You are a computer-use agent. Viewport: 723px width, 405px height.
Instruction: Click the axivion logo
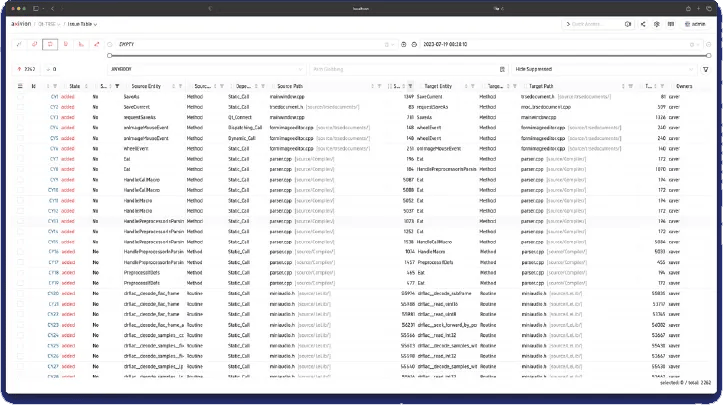tap(20, 23)
